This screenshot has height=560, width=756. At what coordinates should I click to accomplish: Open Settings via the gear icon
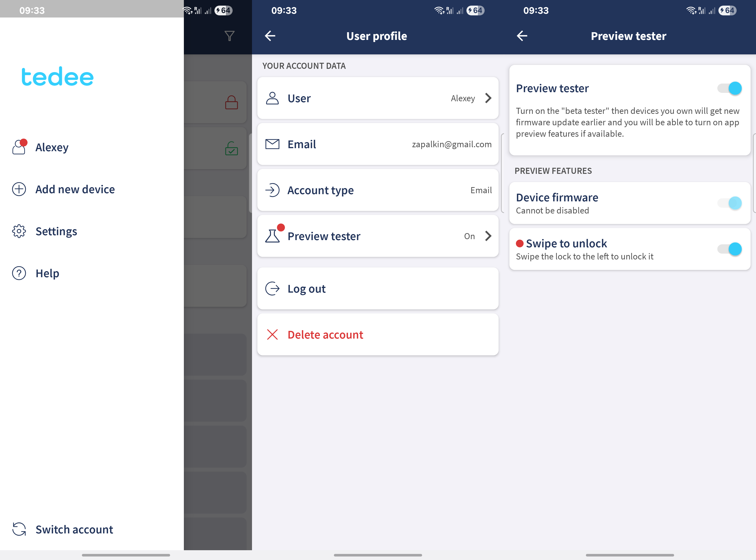(x=19, y=231)
